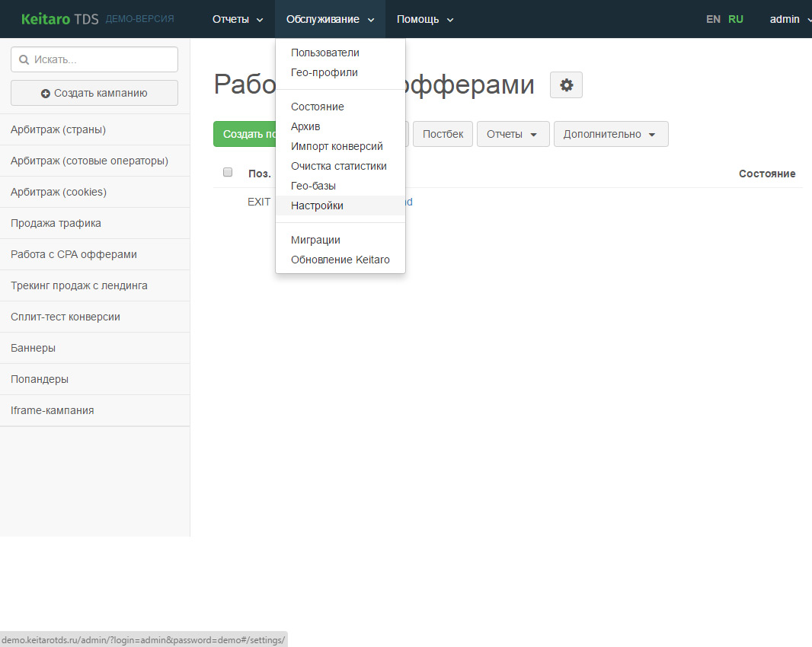Choose Пользователи in the Обслуживание menu
812x647 pixels.
325,53
